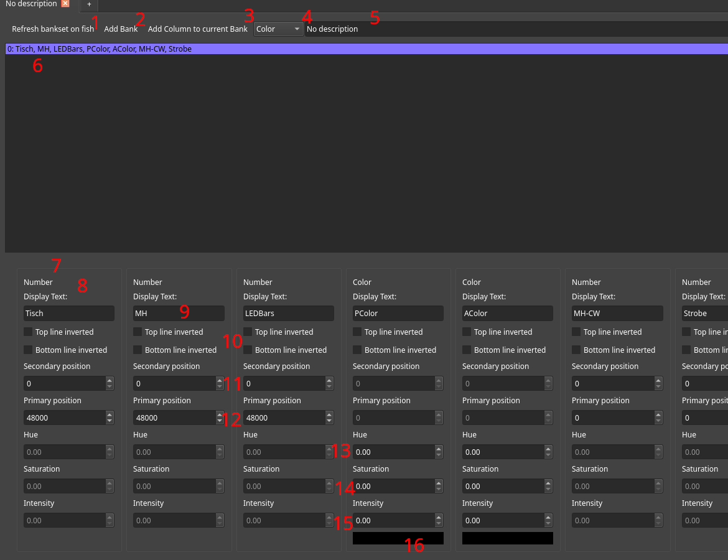This screenshot has height=560, width=728.
Task: Switch to the No description tab
Action: click(x=30, y=4)
